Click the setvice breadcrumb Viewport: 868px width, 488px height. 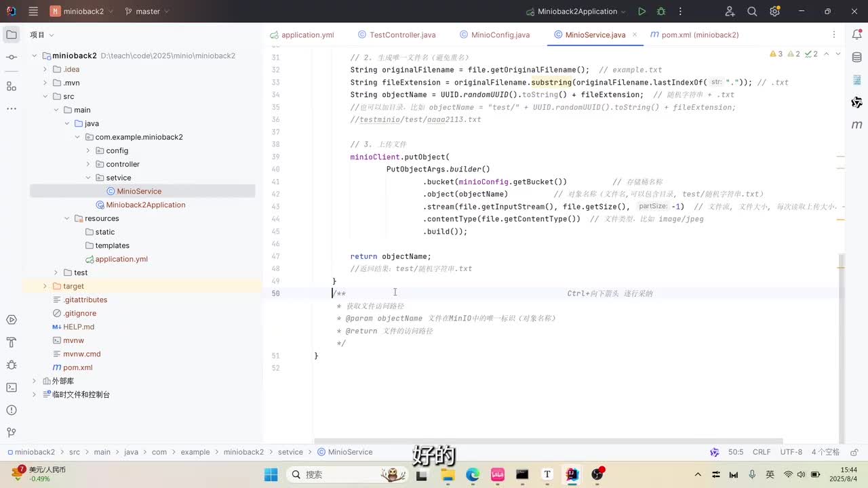tap(290, 452)
